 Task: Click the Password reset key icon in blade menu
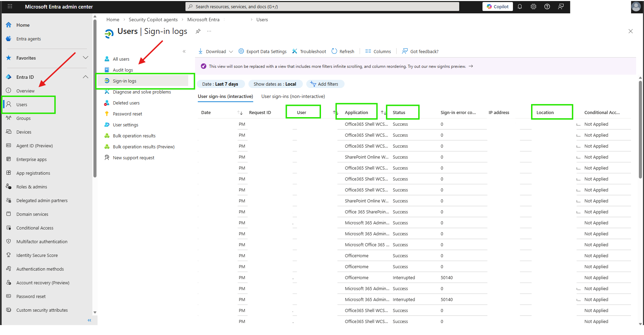pos(107,114)
